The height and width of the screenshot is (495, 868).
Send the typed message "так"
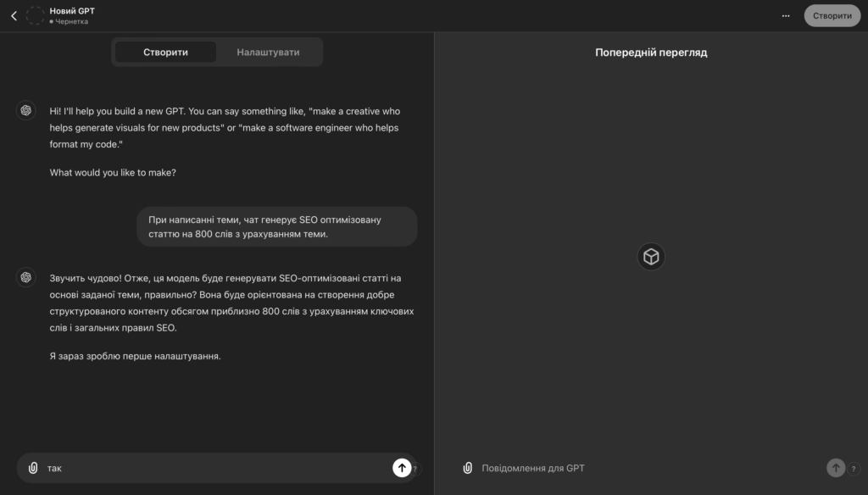(x=402, y=467)
